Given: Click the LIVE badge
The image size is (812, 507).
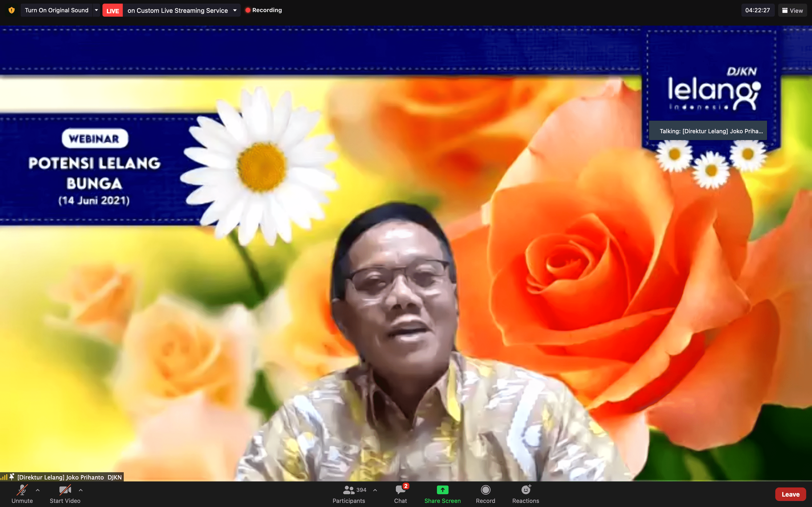Looking at the screenshot, I should pos(112,10).
